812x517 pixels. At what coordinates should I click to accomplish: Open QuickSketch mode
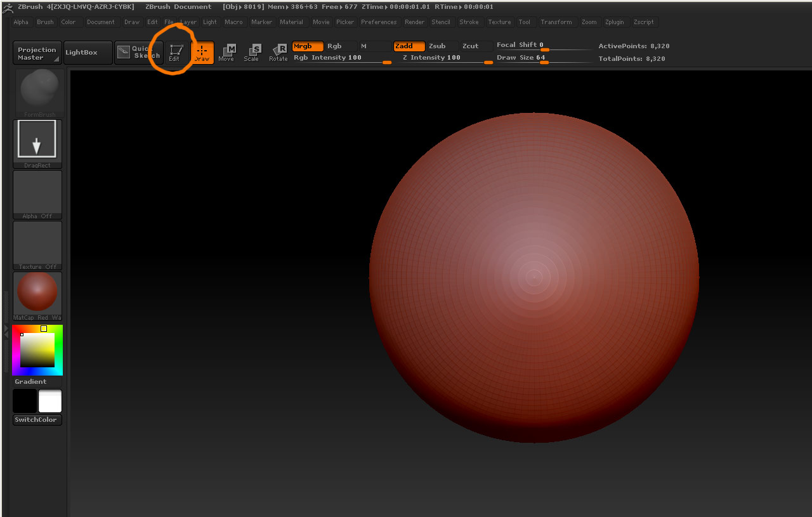coord(138,52)
